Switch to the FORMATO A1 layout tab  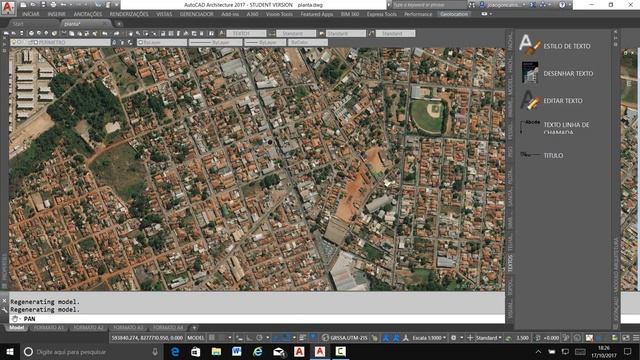coord(49,328)
